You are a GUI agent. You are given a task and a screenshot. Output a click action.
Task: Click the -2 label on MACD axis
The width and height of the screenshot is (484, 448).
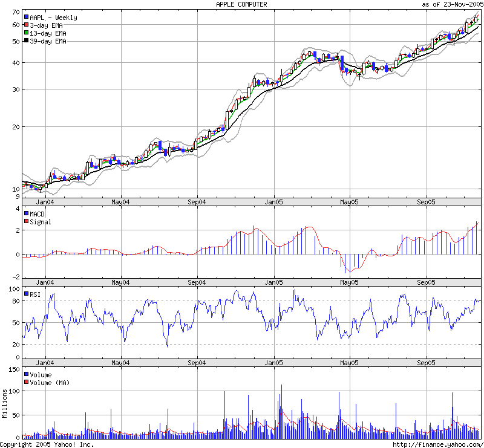click(16, 277)
